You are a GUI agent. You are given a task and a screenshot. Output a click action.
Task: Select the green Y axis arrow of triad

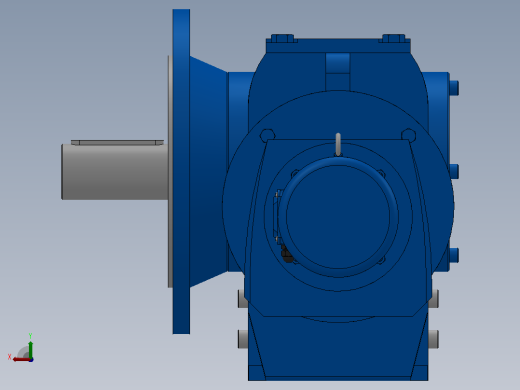30,349
